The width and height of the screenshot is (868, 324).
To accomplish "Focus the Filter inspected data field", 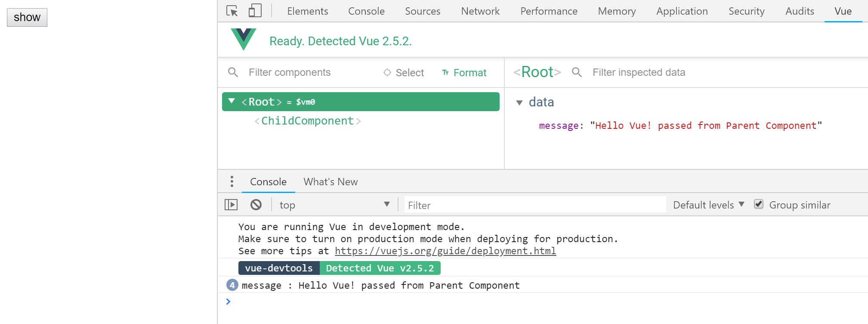I will [639, 72].
